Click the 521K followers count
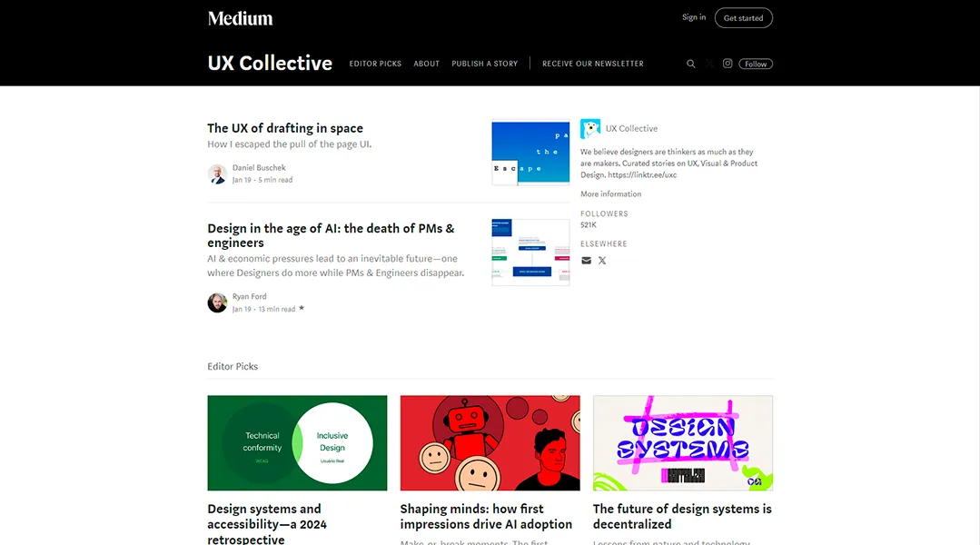980x545 pixels. [589, 225]
